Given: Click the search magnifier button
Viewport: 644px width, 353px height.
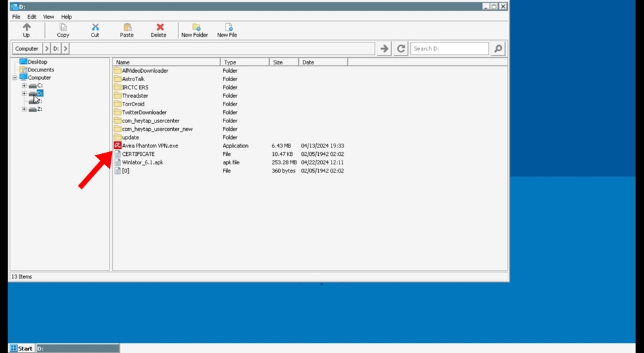Looking at the screenshot, I should [x=498, y=48].
